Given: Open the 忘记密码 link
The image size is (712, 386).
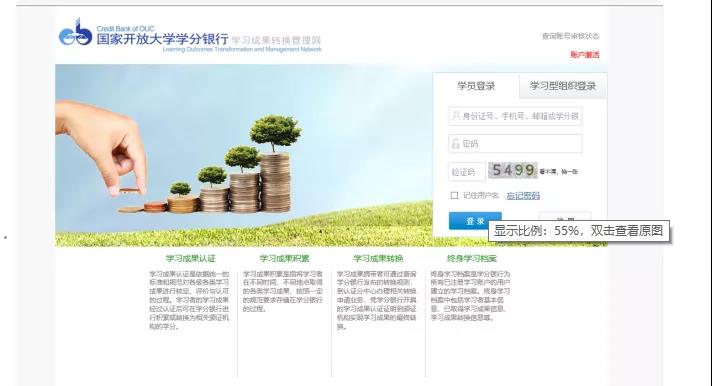Looking at the screenshot, I should [x=523, y=196].
